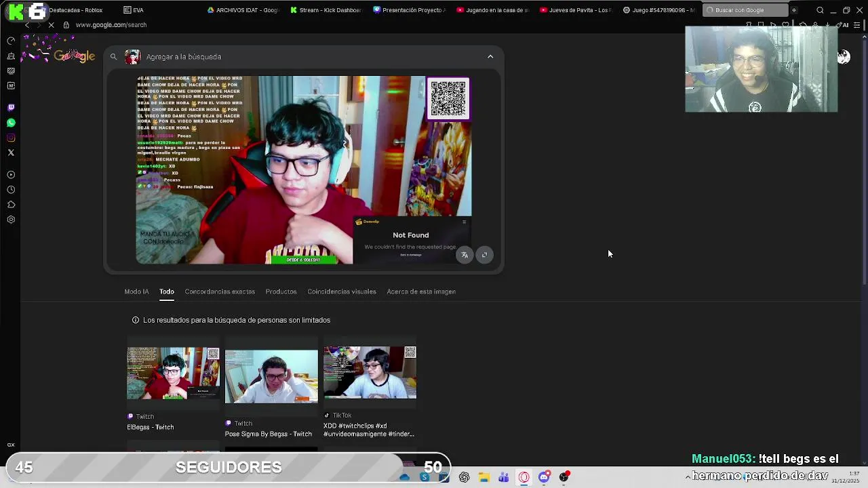868x488 pixels.
Task: Open the sidebar Settings gear icon
Action: [x=11, y=220]
